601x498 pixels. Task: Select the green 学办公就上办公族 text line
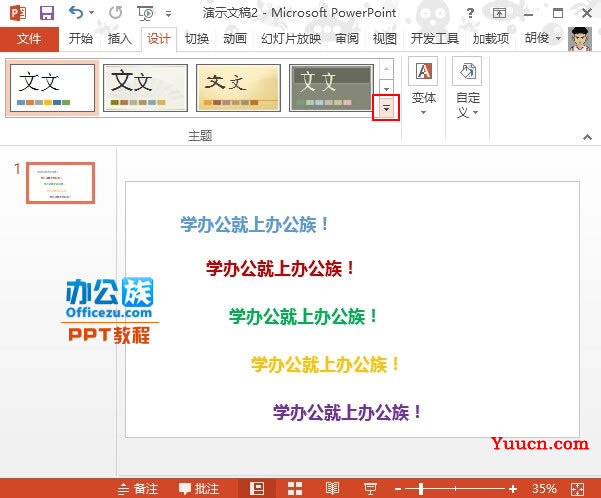(x=303, y=317)
